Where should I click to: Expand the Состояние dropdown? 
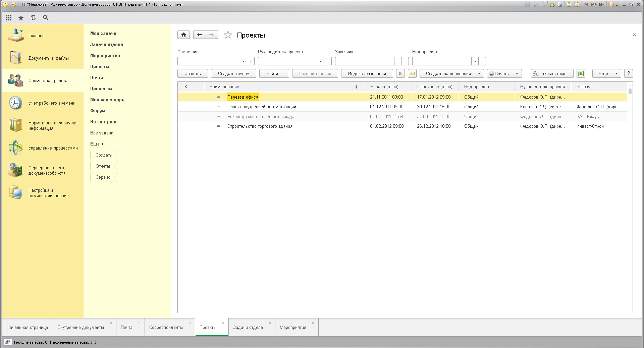point(244,61)
